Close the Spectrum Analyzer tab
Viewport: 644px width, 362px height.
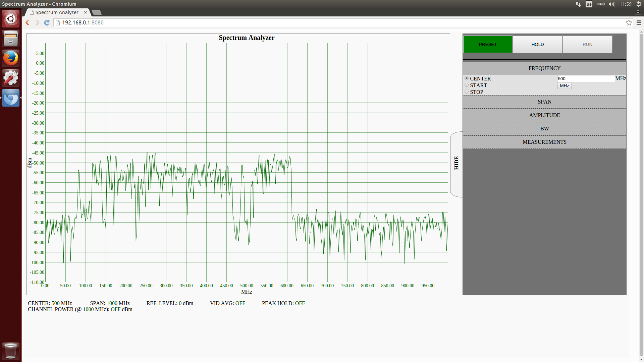[85, 12]
